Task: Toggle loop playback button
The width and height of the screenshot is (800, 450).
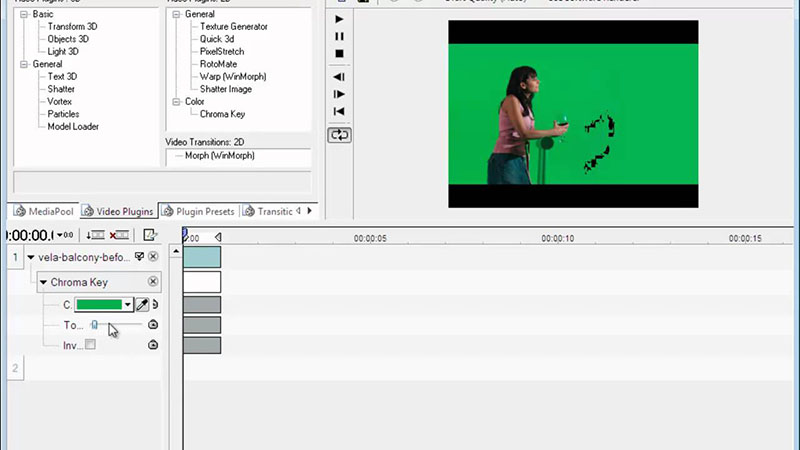Action: pos(340,134)
